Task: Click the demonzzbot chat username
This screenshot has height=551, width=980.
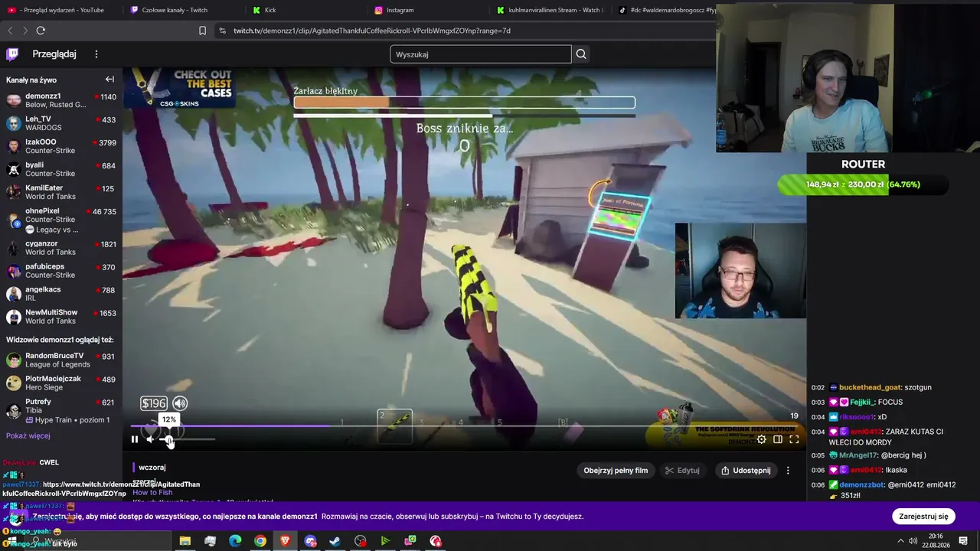Action: (x=863, y=485)
